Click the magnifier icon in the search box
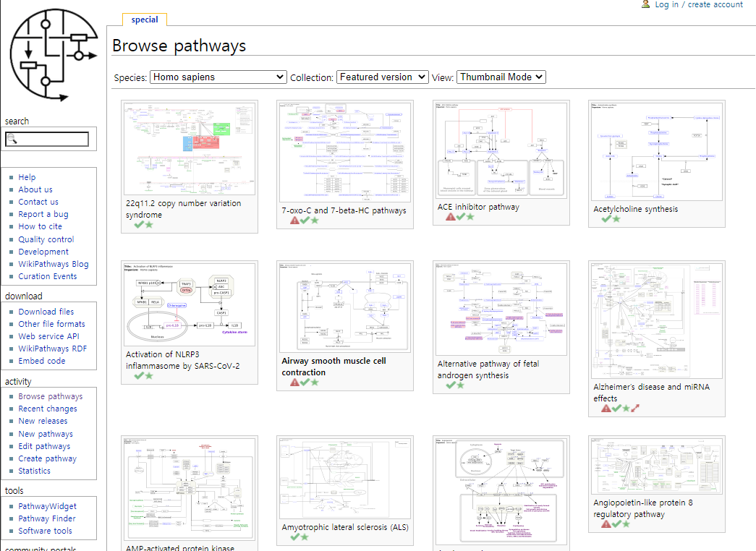 [x=12, y=139]
